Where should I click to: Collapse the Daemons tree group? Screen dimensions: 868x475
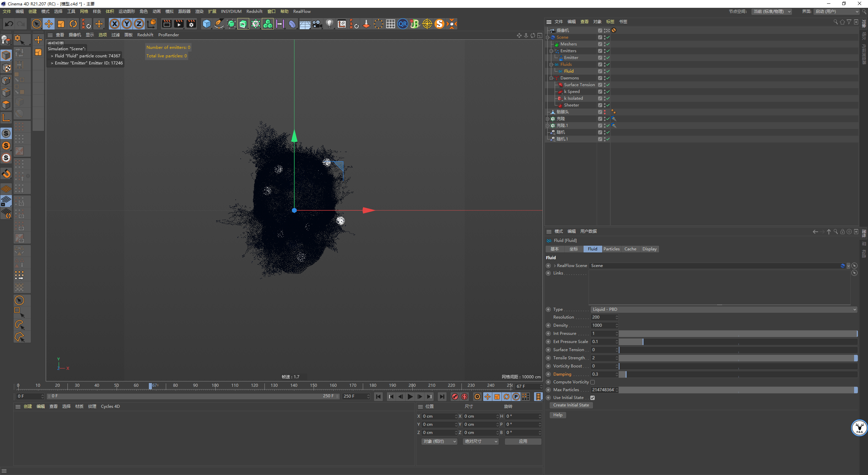[551, 78]
